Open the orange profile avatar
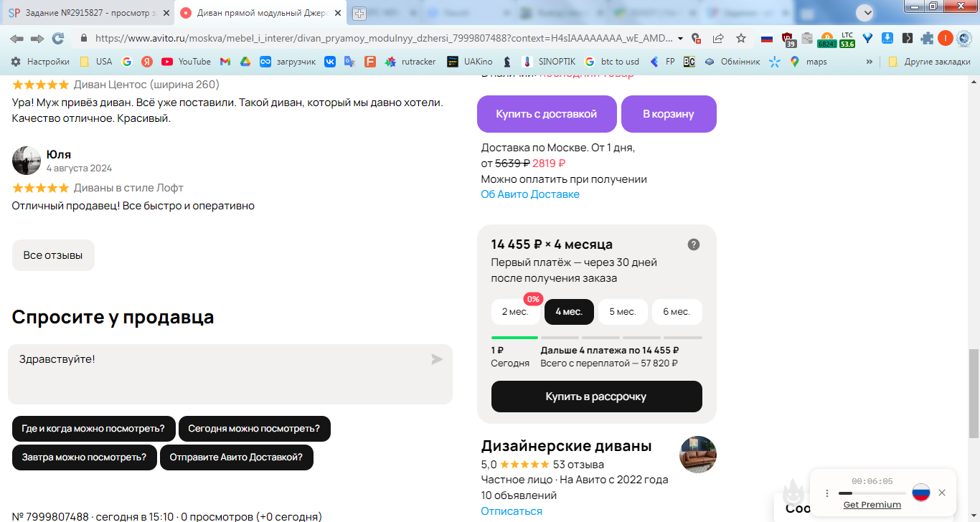 (x=946, y=39)
